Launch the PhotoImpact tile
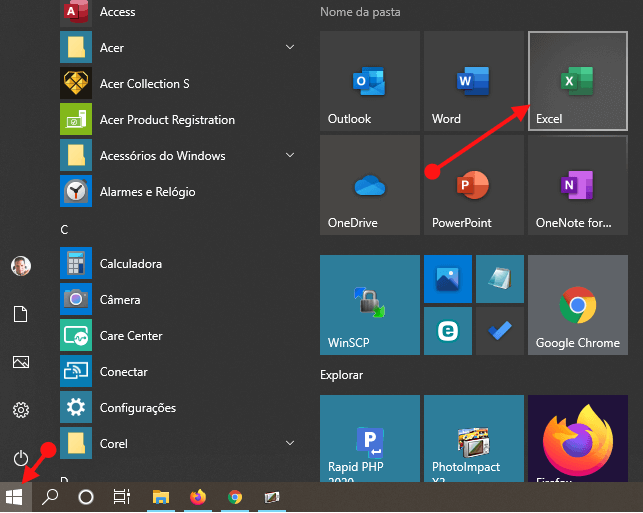Screen dimensions: 643x513 (x=474, y=438)
